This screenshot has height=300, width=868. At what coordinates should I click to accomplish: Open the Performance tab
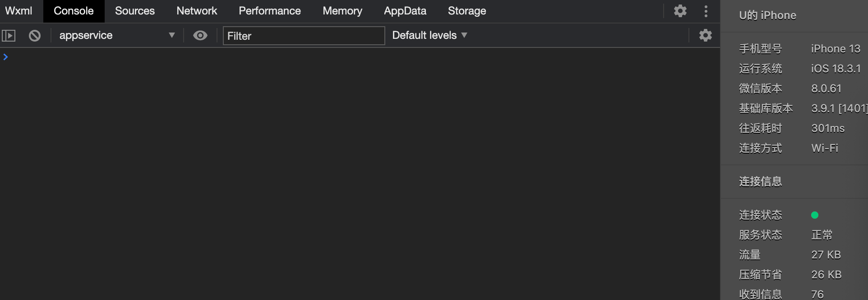(270, 11)
